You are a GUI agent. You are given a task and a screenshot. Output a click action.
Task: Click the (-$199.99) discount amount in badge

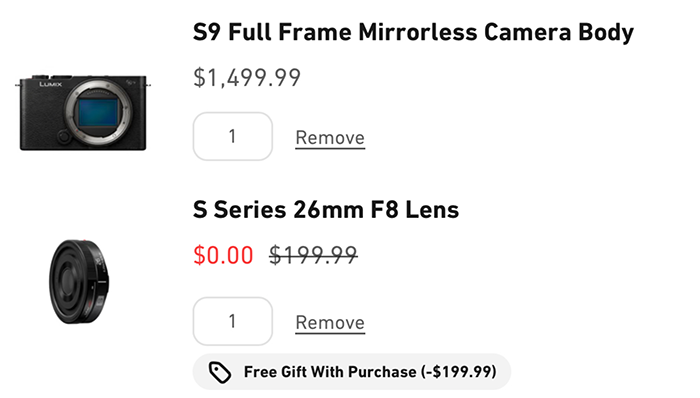458,372
